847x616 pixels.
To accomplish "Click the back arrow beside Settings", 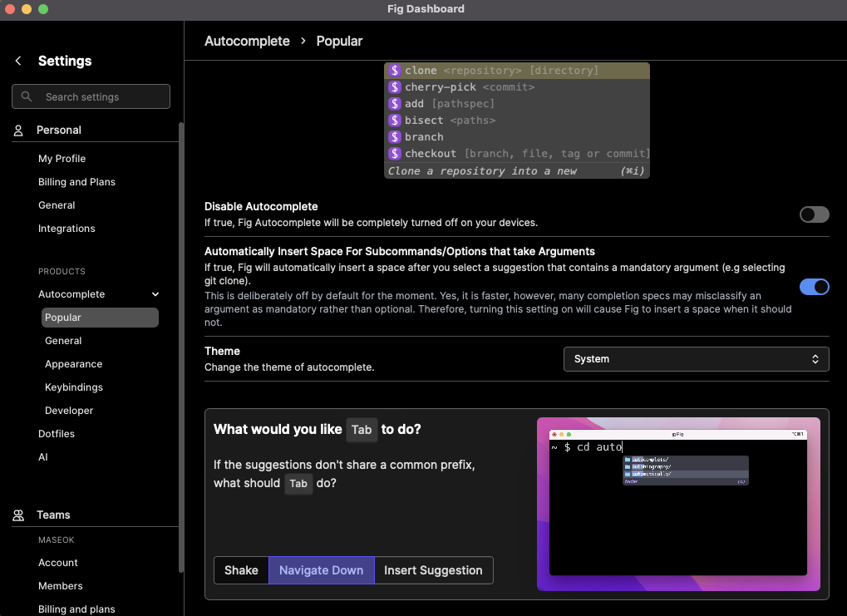I will click(x=18, y=61).
